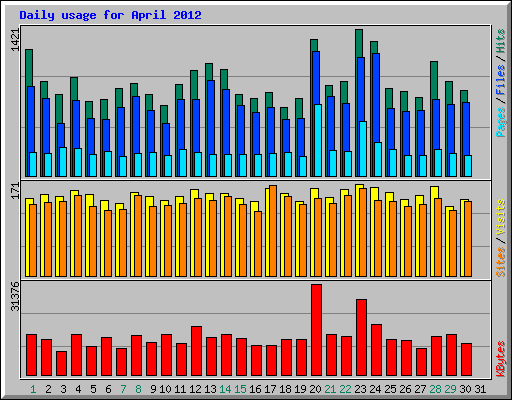Click green day label 21 on the x-axis

[330, 389]
